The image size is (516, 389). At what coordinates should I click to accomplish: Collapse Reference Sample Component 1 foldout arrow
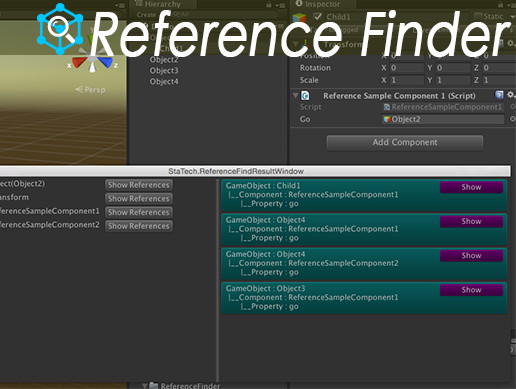pyautogui.click(x=295, y=96)
